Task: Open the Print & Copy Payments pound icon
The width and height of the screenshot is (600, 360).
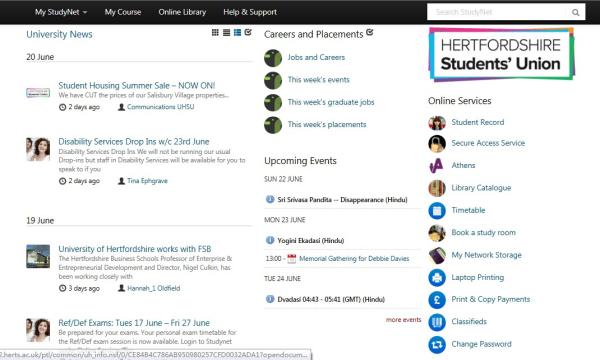Action: tap(437, 300)
